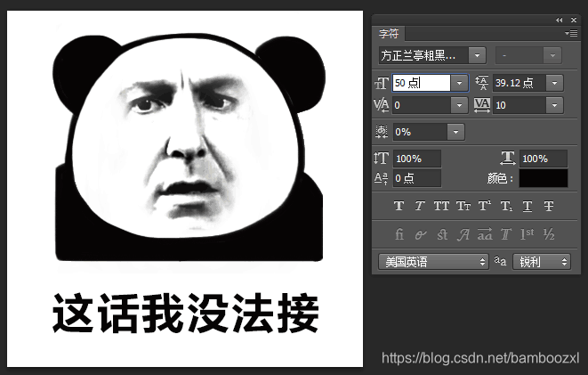Click the font size field showing 50 点
Viewport: 588px width, 375px height.
coord(421,83)
